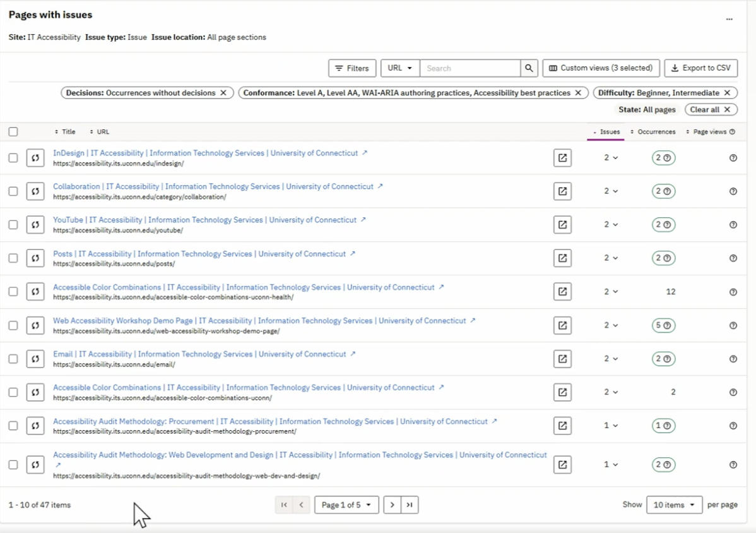Sort by the Title column
The image size is (756, 533).
pos(64,132)
